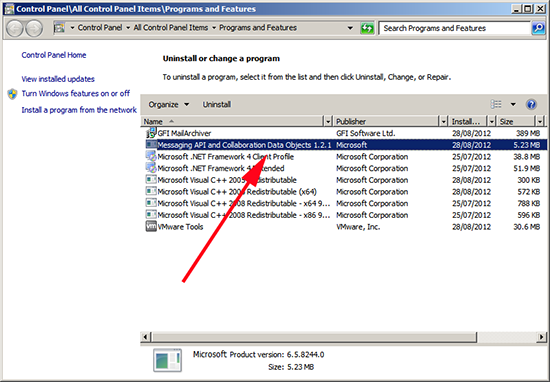Click the .NET Framework 4 Client Profile icon
Viewport: 550px width, 382px height.
151,156
